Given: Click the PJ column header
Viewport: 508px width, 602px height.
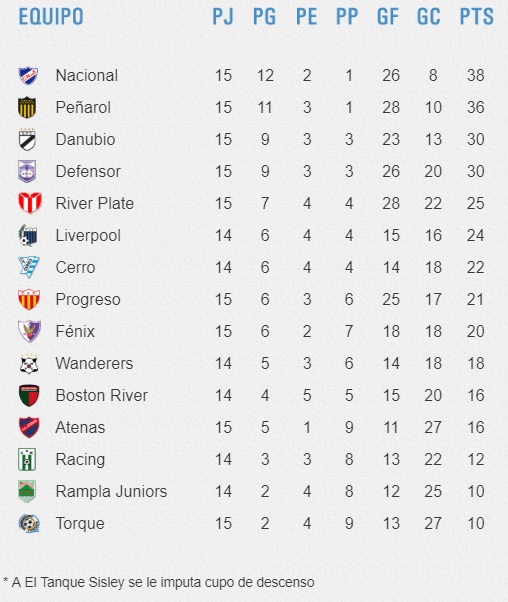Looking at the screenshot, I should pos(223,17).
